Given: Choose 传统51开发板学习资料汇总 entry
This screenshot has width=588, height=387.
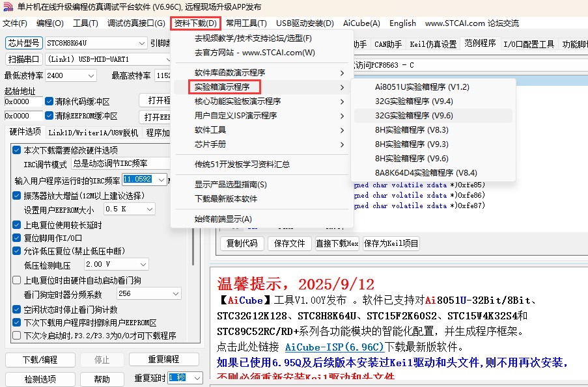Looking at the screenshot, I should 262,164.
